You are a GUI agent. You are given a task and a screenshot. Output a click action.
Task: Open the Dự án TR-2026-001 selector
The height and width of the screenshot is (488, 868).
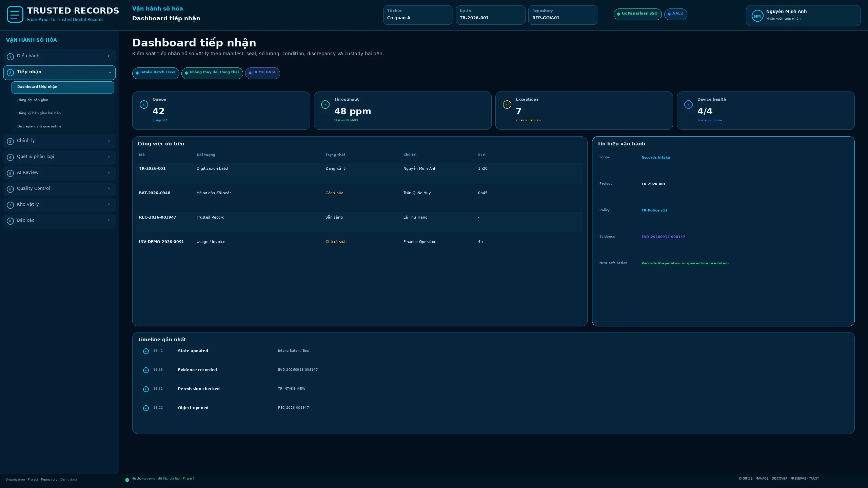click(490, 15)
